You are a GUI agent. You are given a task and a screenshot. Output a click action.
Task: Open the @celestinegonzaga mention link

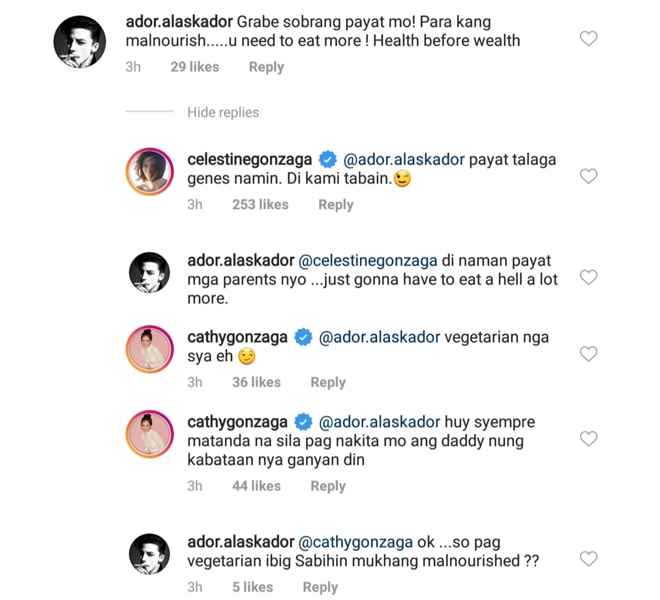pos(367,261)
